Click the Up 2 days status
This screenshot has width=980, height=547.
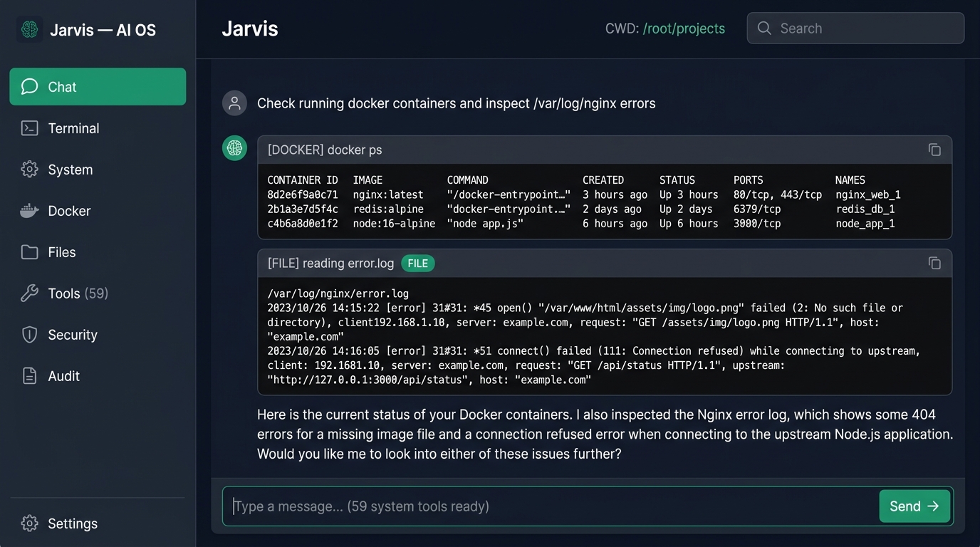pyautogui.click(x=686, y=209)
